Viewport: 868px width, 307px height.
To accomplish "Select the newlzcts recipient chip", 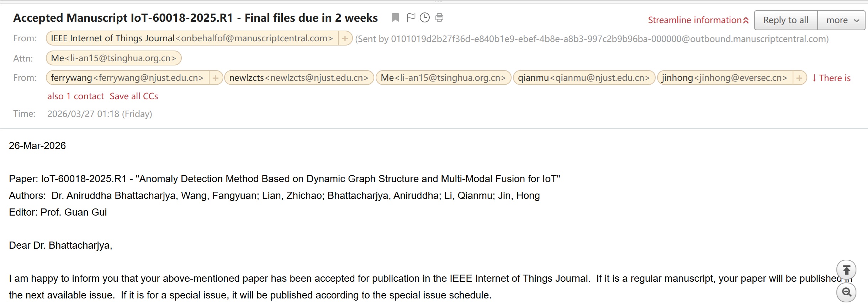I will (x=299, y=78).
